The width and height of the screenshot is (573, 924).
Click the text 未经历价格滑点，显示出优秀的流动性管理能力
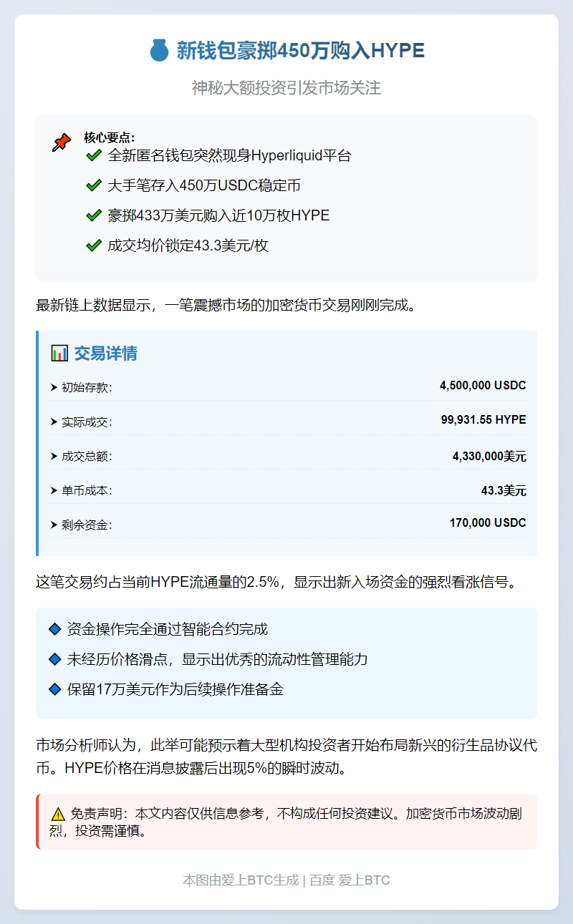pos(217,659)
